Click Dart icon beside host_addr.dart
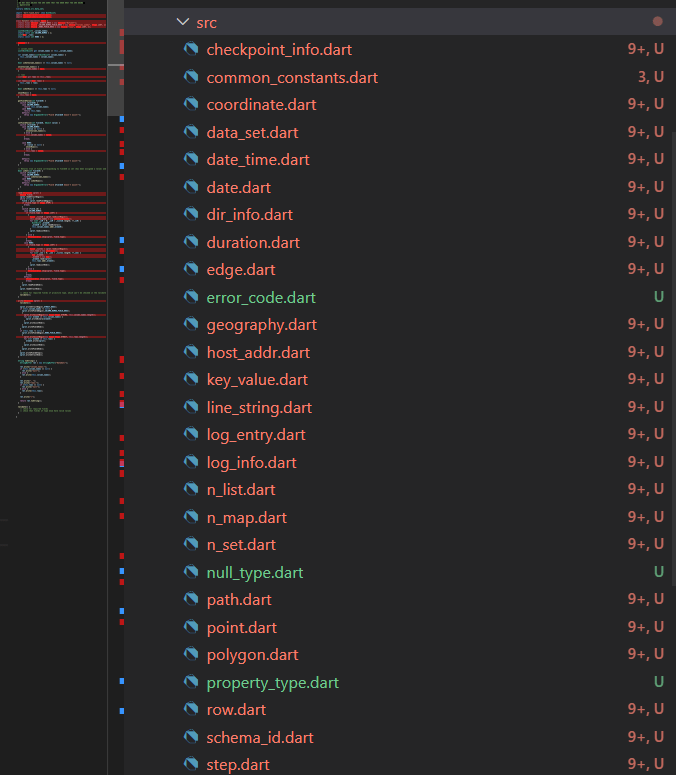Screen dimensions: 676x775 [191, 351]
